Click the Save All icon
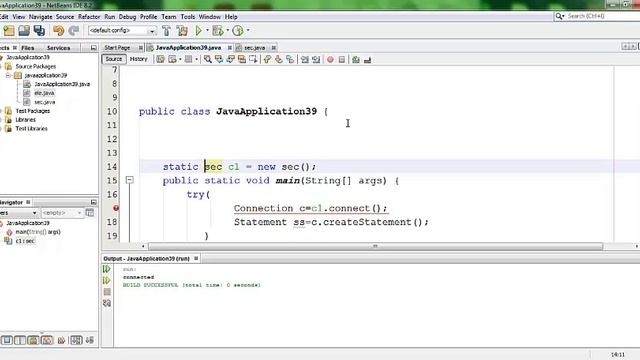The image size is (640, 360). (x=39, y=31)
